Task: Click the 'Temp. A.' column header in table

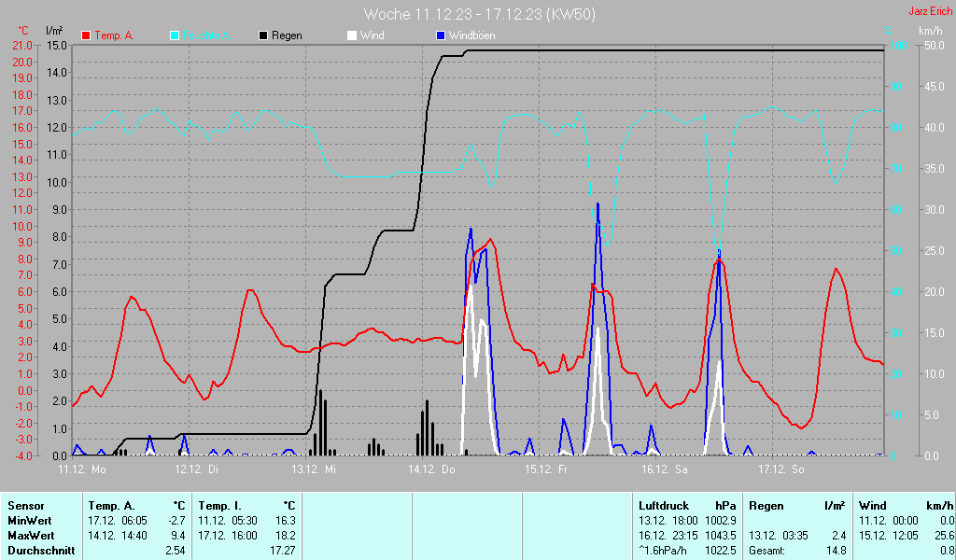Action: coord(111,506)
